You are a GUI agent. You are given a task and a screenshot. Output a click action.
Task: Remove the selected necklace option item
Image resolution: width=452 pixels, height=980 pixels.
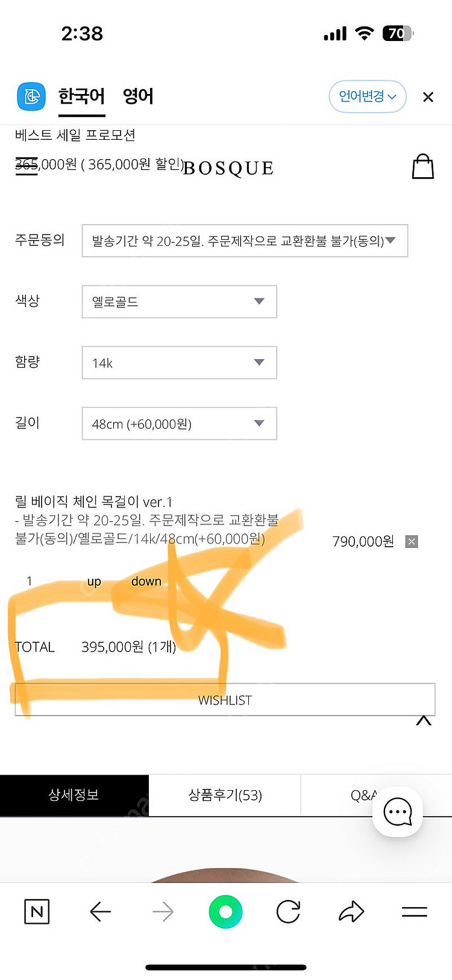click(x=412, y=541)
